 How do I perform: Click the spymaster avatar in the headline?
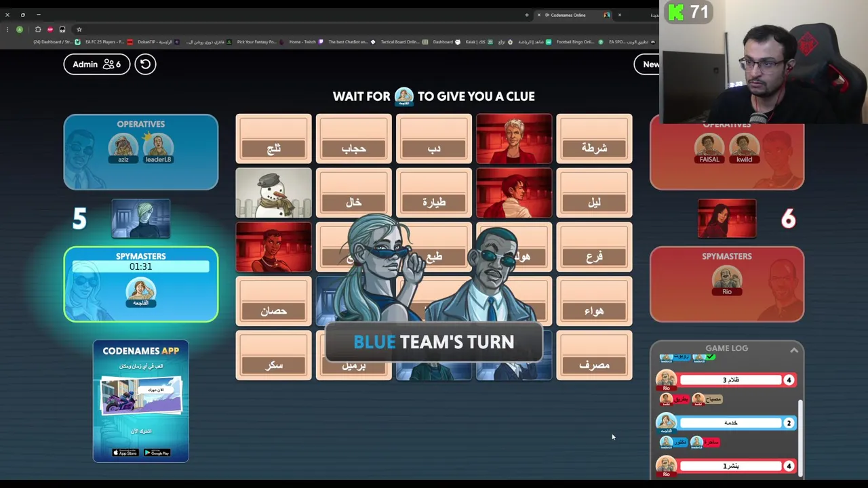404,96
